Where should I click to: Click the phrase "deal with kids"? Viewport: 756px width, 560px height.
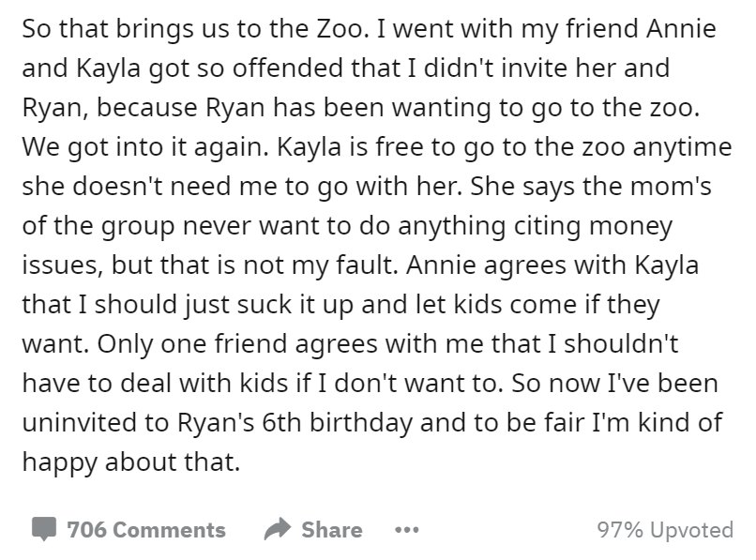pos(204,383)
